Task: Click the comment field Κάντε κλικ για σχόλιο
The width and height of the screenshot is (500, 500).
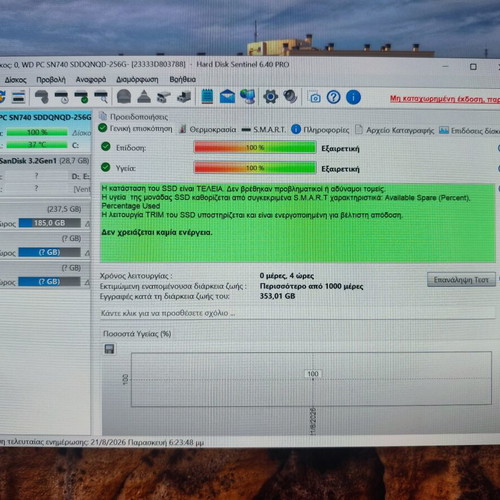Action: pyautogui.click(x=297, y=313)
